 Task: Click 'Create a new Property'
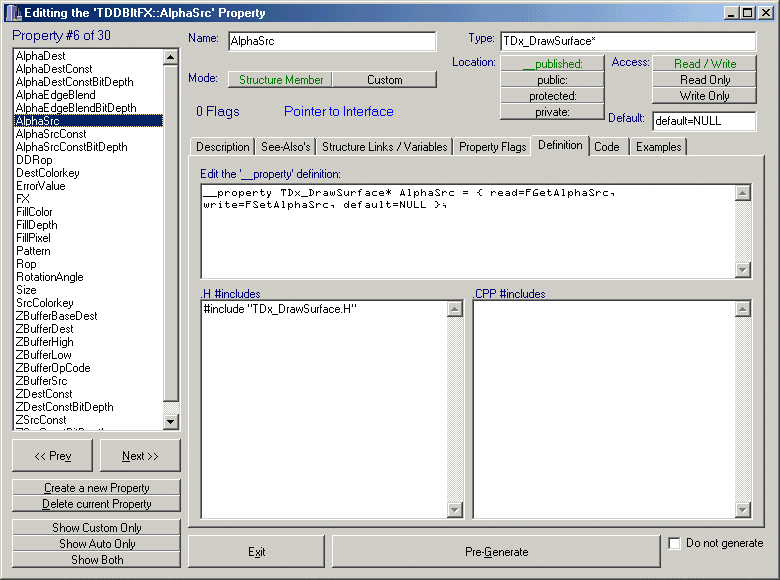(x=97, y=488)
